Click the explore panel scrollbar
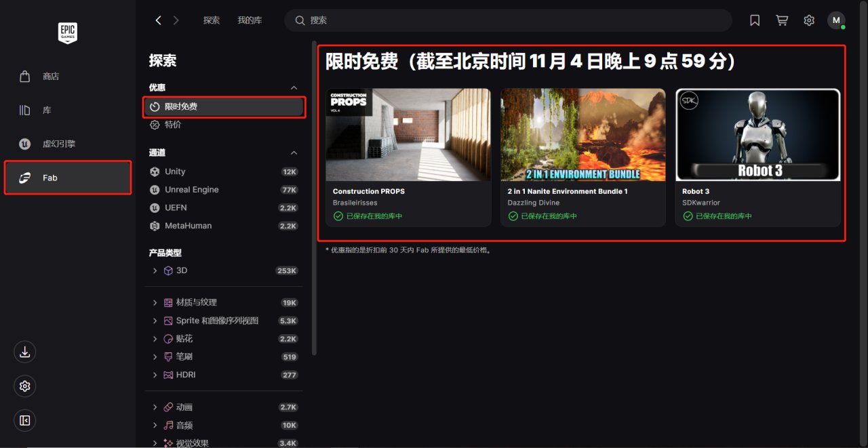 (x=314, y=198)
